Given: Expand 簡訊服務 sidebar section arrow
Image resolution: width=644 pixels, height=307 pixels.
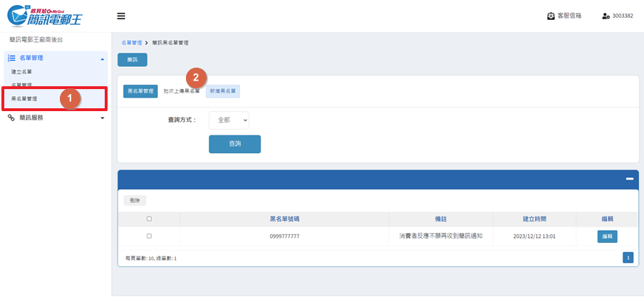Looking at the screenshot, I should click(x=103, y=118).
